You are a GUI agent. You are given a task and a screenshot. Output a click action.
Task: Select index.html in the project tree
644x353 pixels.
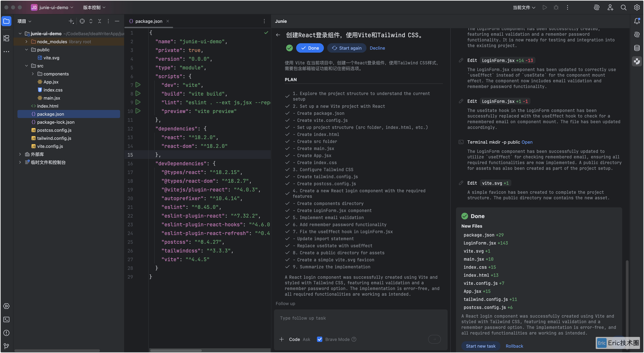coord(47,106)
